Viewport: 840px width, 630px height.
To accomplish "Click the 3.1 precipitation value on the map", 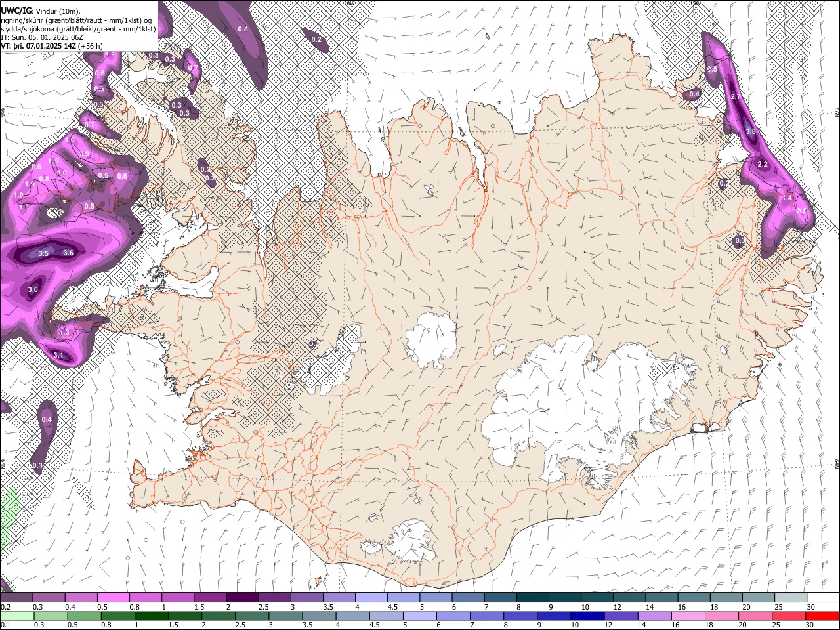I will (58, 356).
